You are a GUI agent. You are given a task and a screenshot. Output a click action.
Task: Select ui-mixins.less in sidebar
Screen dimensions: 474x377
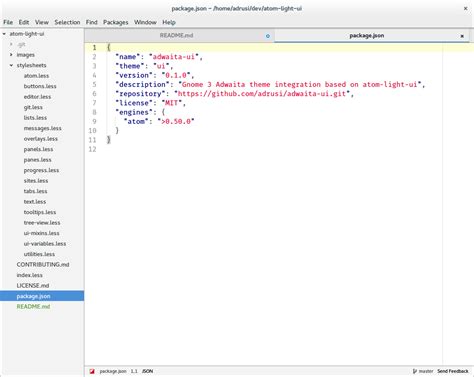(x=41, y=233)
